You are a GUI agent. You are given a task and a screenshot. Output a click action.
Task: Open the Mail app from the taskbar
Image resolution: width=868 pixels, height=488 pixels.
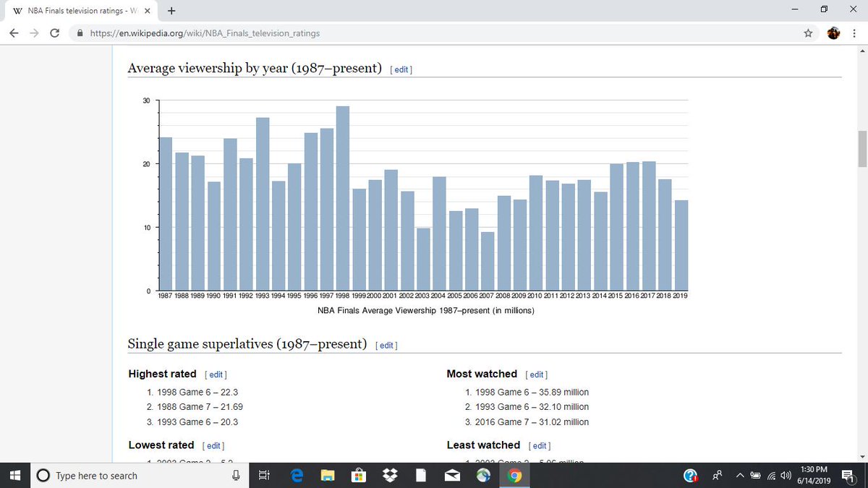[453, 476]
